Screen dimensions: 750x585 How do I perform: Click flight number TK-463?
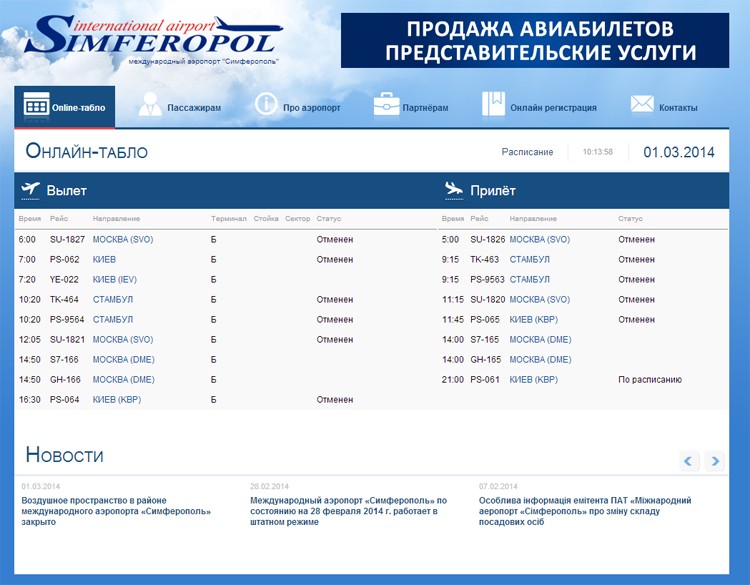(485, 260)
